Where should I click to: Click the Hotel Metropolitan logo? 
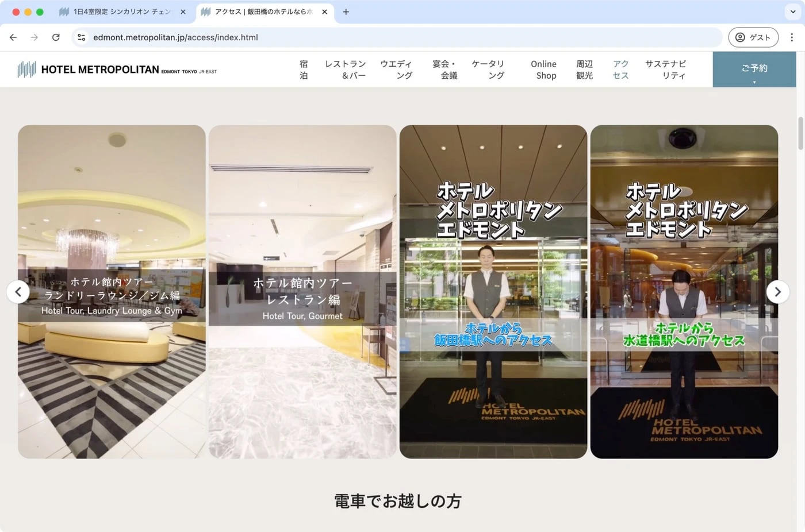click(x=117, y=70)
